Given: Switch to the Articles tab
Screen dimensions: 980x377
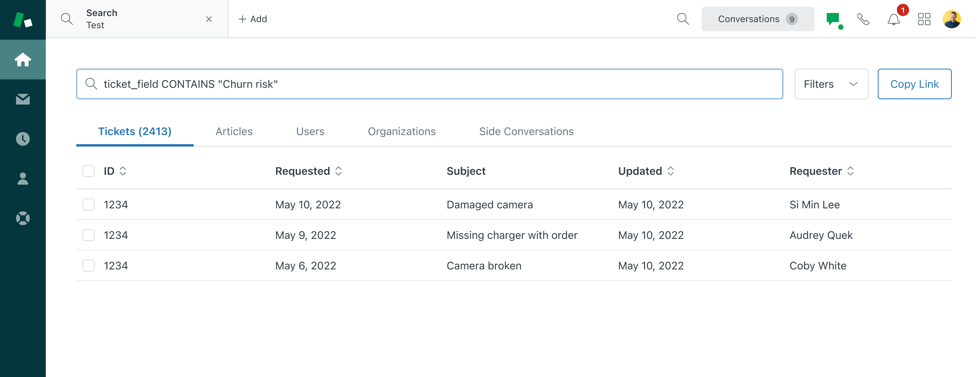Looking at the screenshot, I should pos(234,131).
